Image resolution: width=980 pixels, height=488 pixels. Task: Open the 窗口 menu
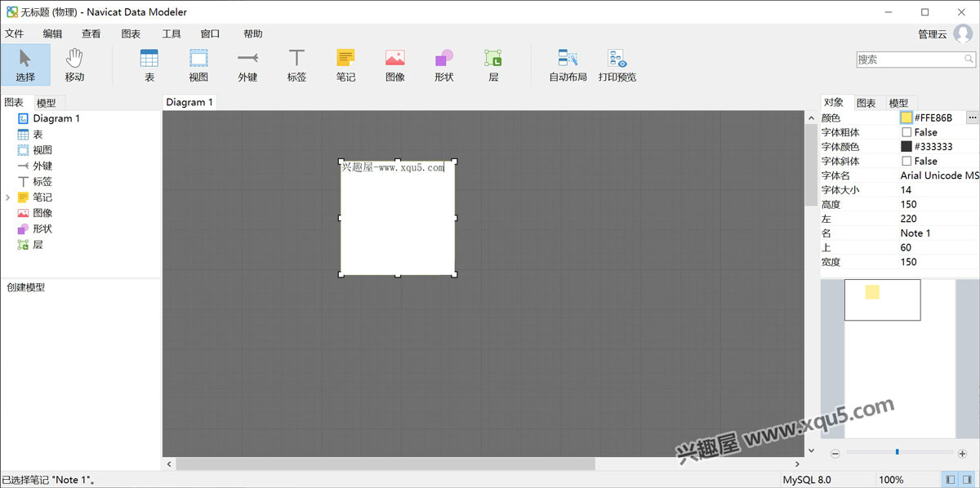pos(210,33)
